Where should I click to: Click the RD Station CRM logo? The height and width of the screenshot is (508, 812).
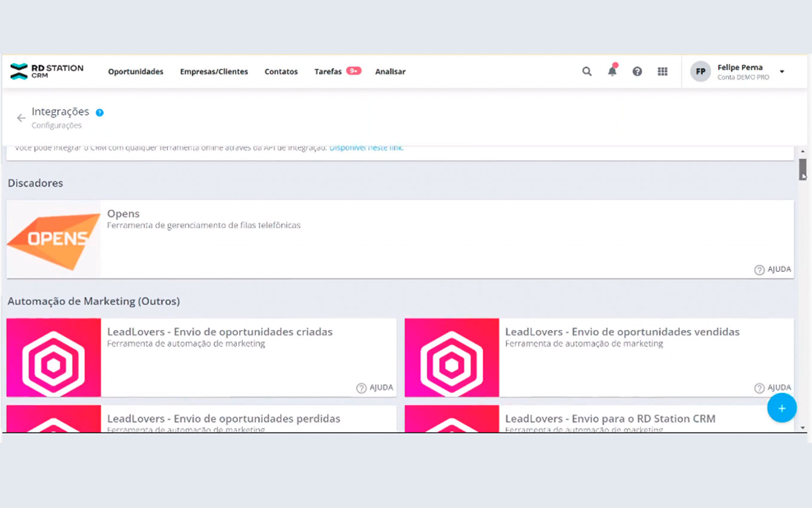(47, 71)
